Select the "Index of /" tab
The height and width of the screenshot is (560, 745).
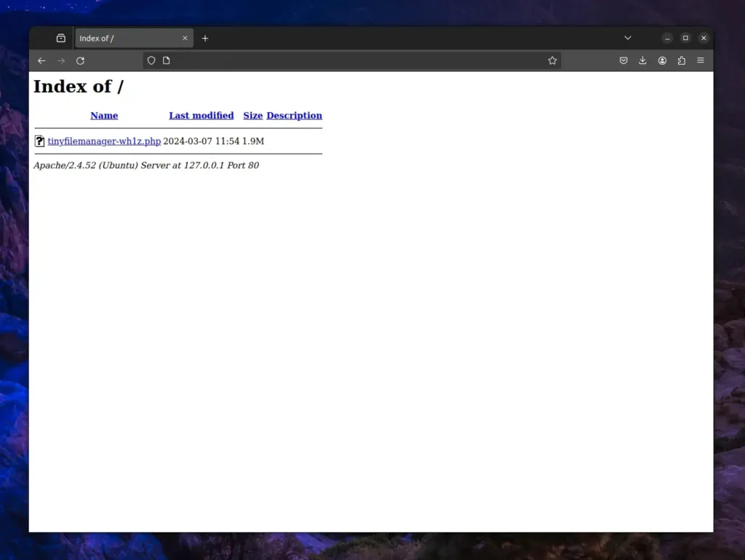124,39
